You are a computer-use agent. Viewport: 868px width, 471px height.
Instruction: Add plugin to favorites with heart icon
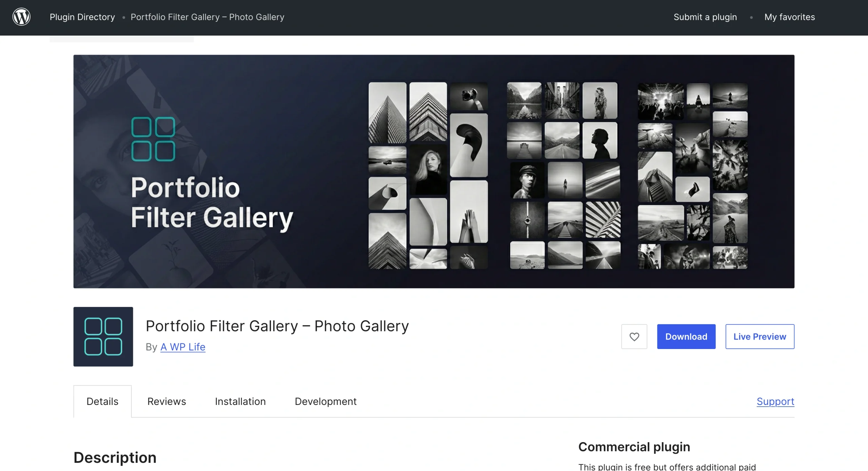pyautogui.click(x=634, y=336)
